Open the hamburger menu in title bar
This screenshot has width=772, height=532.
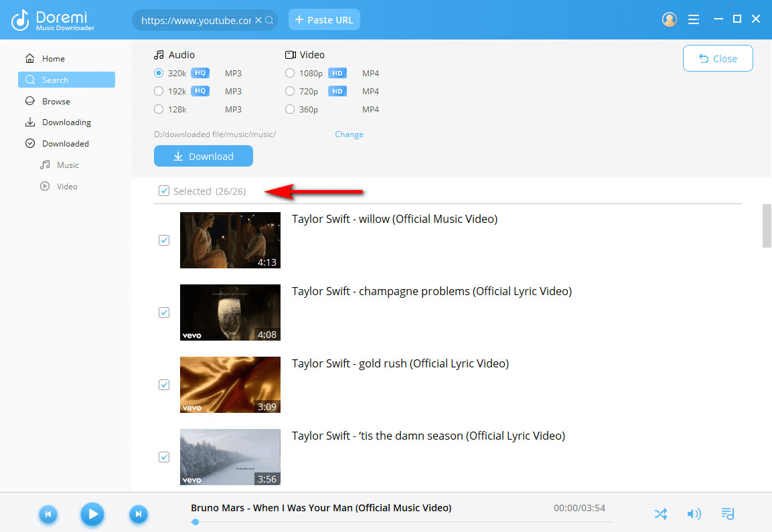tap(694, 19)
